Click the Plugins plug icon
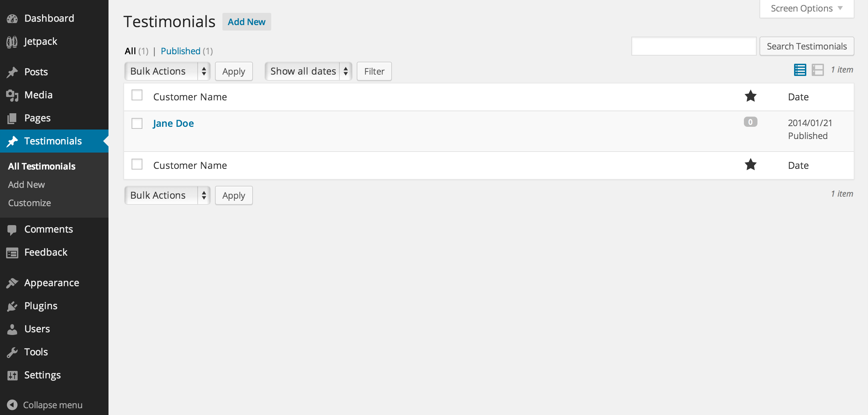 pos(12,306)
